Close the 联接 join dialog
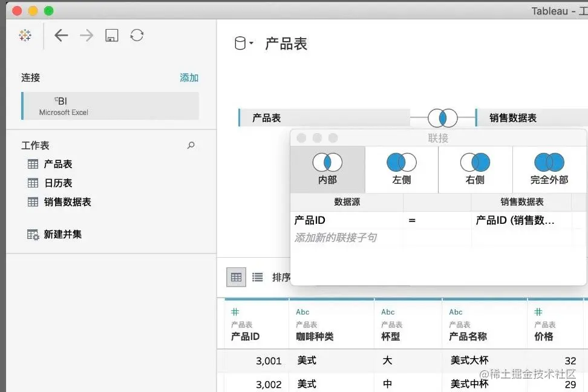This screenshot has width=588, height=392. (x=301, y=138)
